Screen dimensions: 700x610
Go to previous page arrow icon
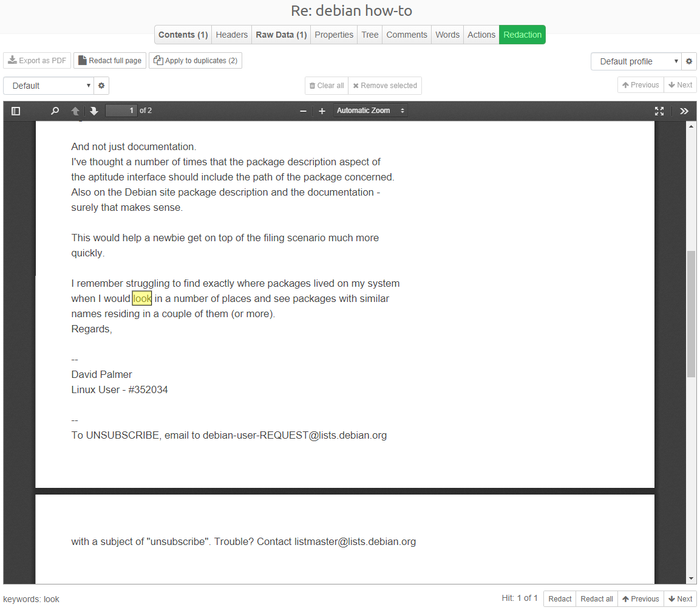(x=74, y=111)
